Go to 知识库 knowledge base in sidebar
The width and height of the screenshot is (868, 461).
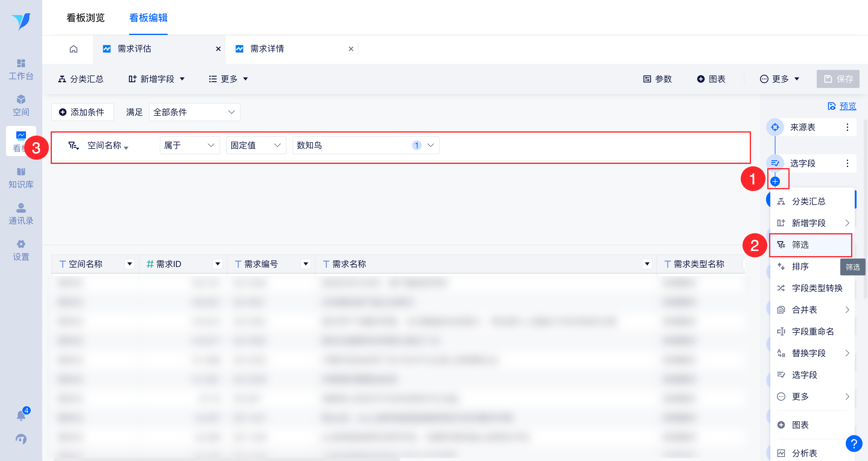point(21,178)
